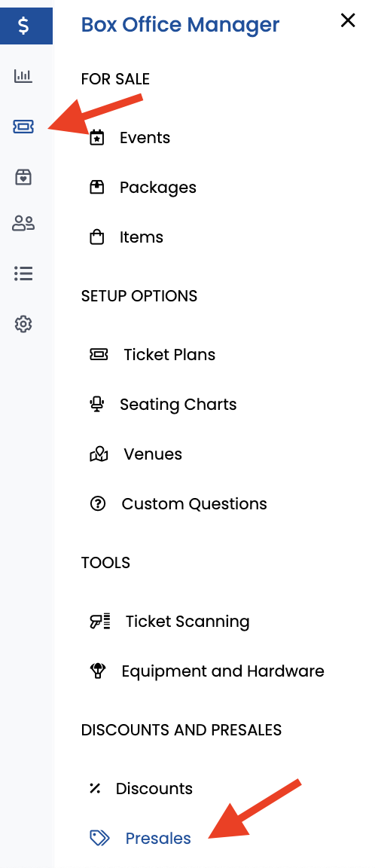Select the ticket icon in sidebar
Screen dimensions: 375x868
23,127
